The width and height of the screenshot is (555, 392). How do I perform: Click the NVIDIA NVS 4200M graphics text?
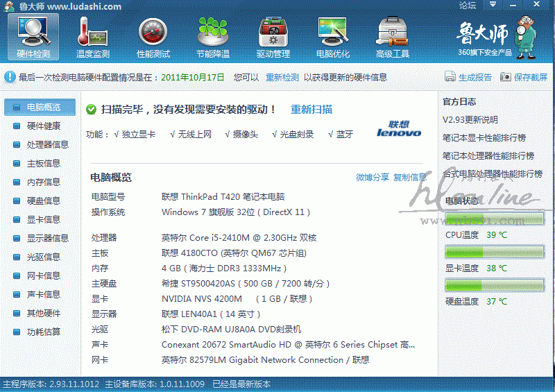[237, 299]
